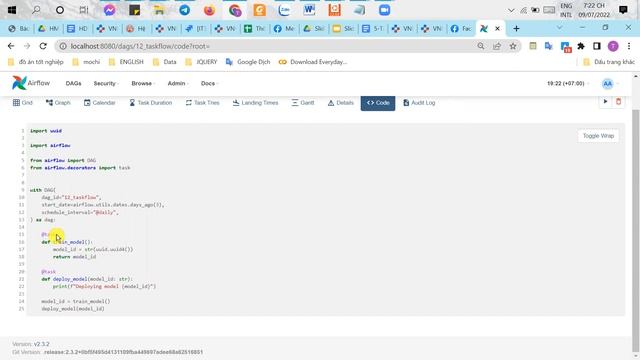The height and width of the screenshot is (360, 640).
Task: Expand the Security dropdown menu
Action: coord(106,83)
